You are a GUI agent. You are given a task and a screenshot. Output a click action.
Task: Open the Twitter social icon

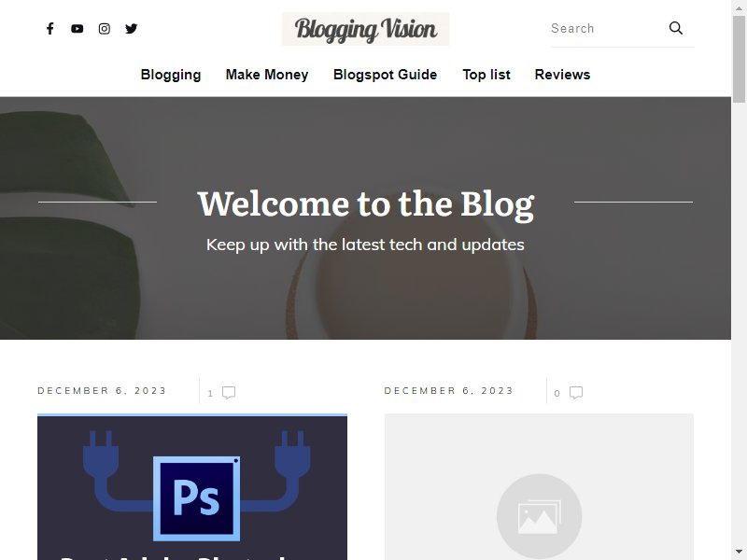pyautogui.click(x=132, y=29)
